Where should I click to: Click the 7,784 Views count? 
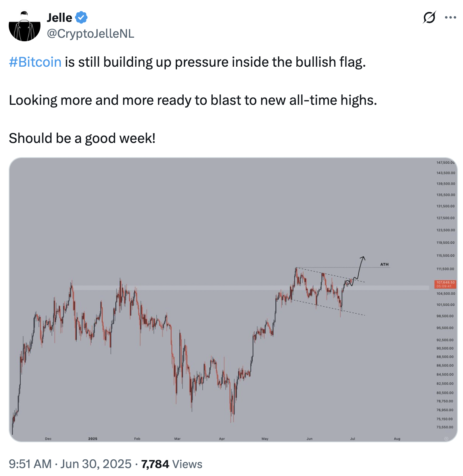172,464
